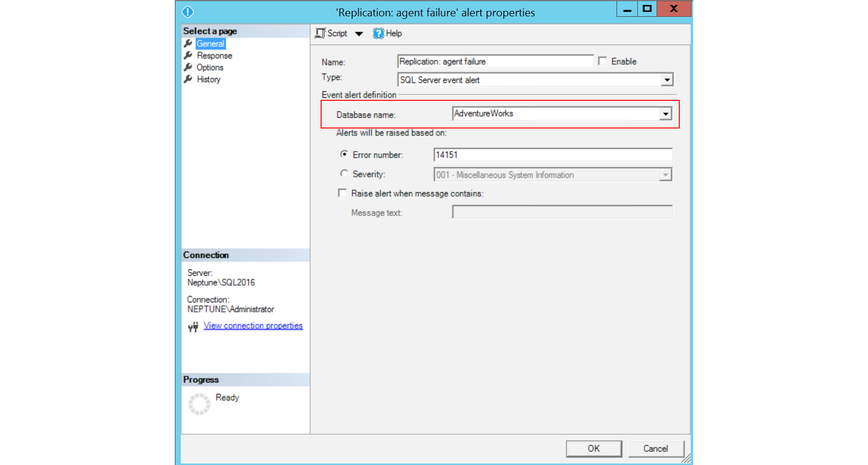Click the wrench icon beside Options
Viewport: 868px width, 465px height.
tap(188, 67)
